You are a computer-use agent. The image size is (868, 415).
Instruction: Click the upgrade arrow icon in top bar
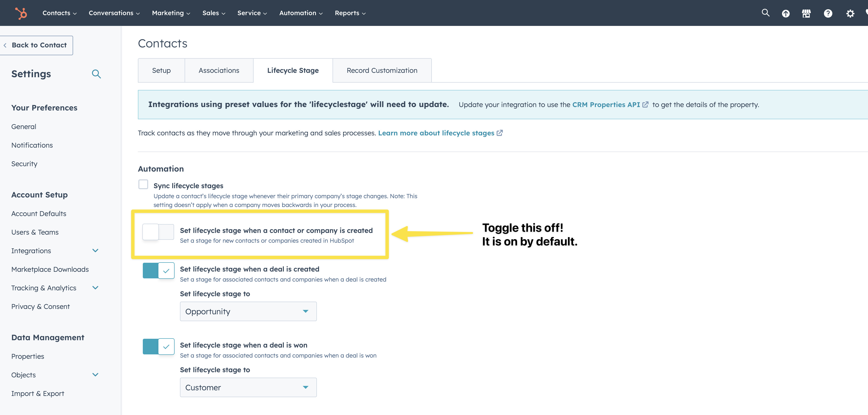[x=786, y=13]
